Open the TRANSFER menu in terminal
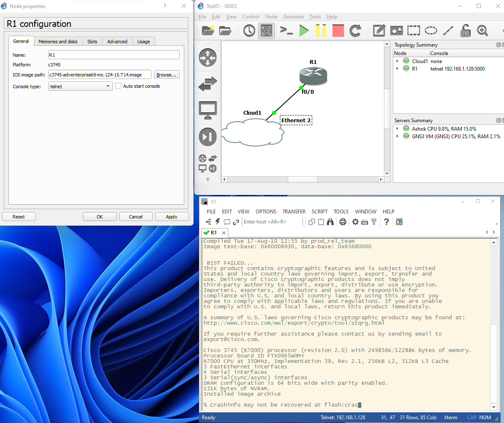 click(x=294, y=212)
